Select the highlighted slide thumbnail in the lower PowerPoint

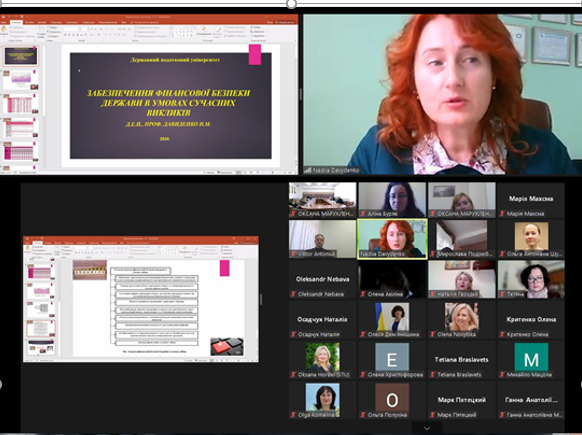pyautogui.click(x=40, y=328)
